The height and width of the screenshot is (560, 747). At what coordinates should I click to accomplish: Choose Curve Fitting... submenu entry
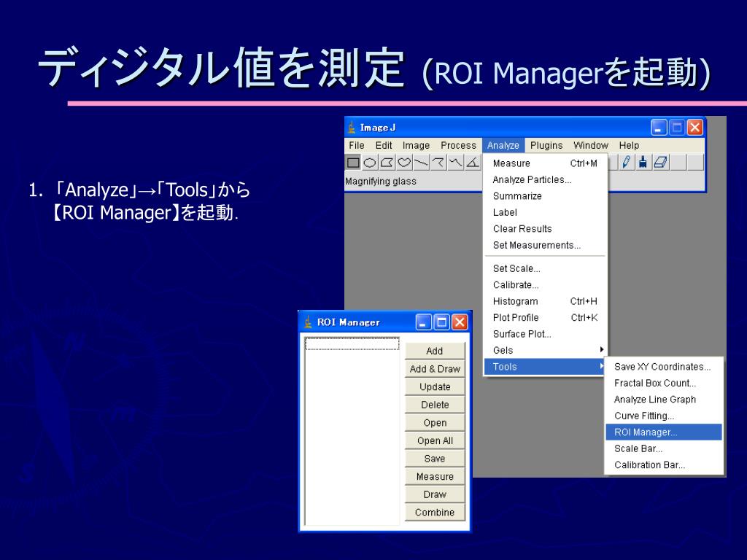click(664, 416)
